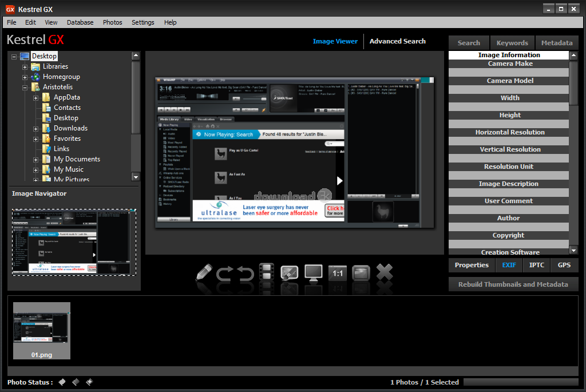Click the My Music folder icon

coord(46,169)
